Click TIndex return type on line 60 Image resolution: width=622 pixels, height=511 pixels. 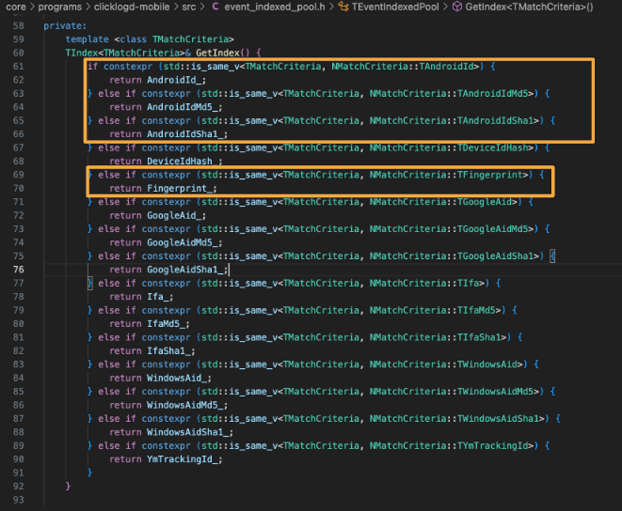pos(82,53)
